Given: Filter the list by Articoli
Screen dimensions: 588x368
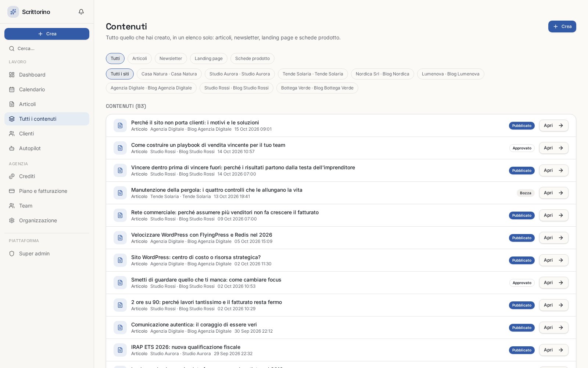Looking at the screenshot, I should coord(140,59).
